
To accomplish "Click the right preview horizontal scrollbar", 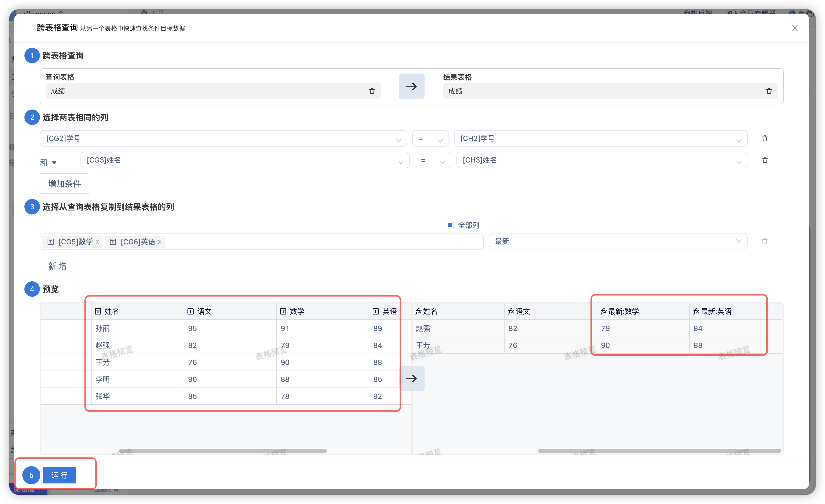I will [659, 451].
